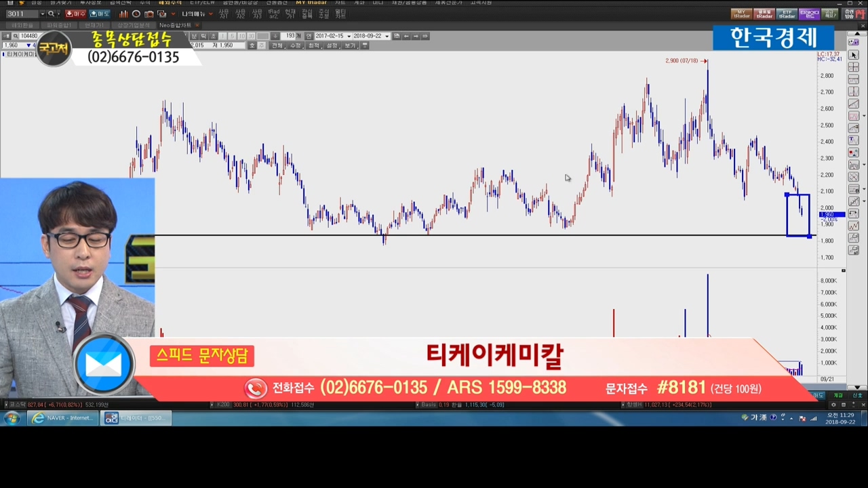Click the clock icon in top toolbar
Screen dimensions: 868x488
tap(136, 14)
